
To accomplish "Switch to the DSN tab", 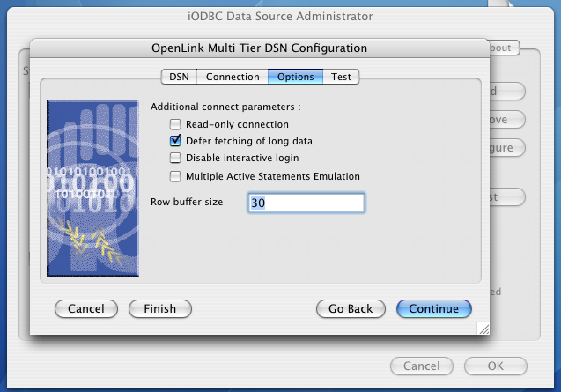I will pos(179,77).
